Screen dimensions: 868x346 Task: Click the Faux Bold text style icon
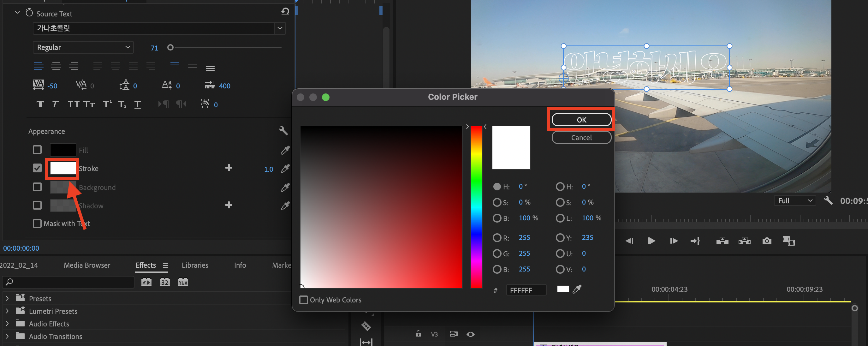click(40, 104)
